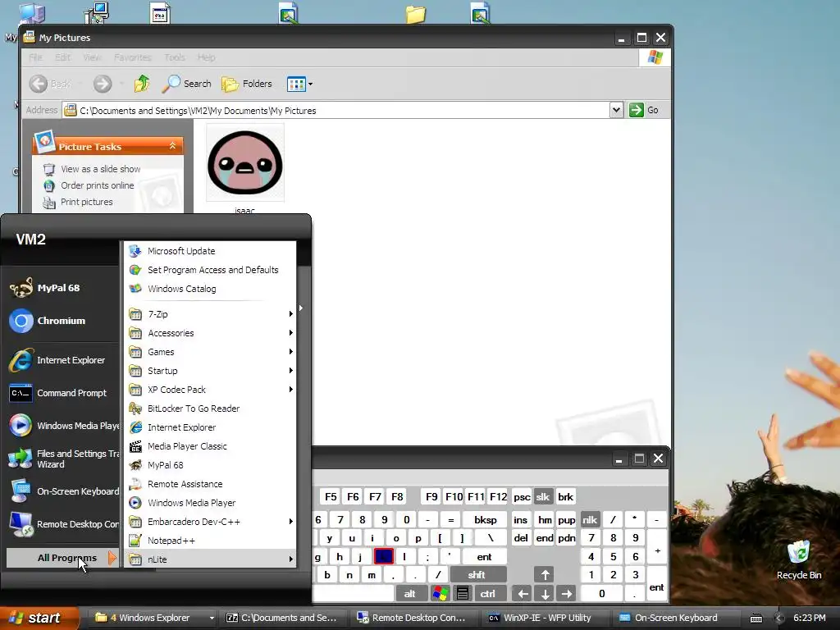Image resolution: width=840 pixels, height=630 pixels.
Task: Expand the 7-Zip submenu
Action: [x=210, y=314]
